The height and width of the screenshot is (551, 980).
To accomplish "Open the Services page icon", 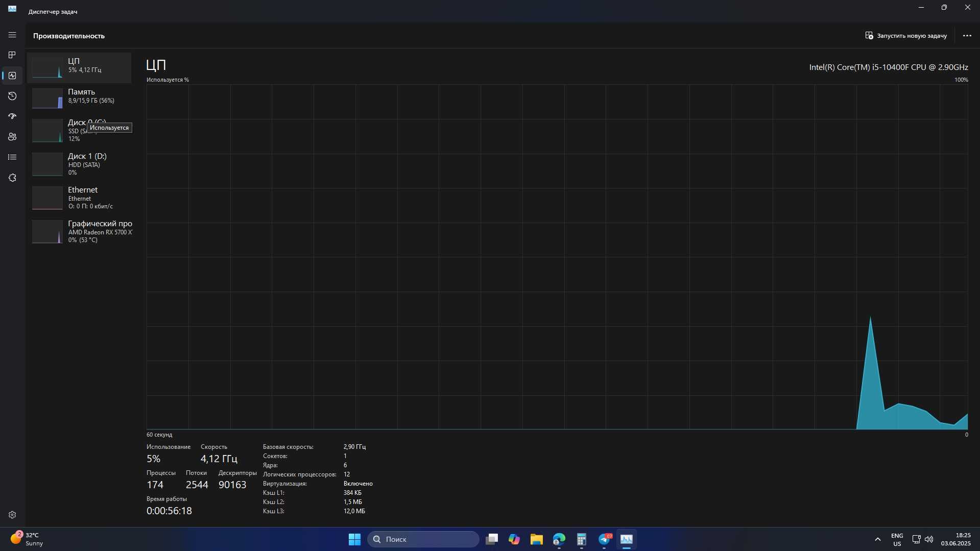I will (x=12, y=178).
